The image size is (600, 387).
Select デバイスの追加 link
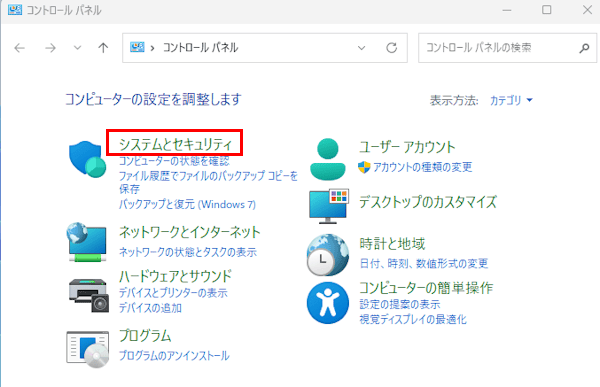tap(150, 308)
